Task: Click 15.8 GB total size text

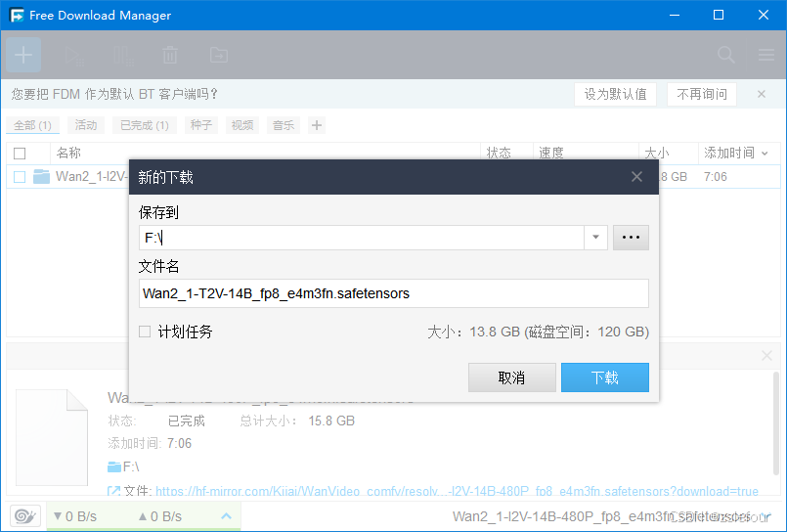Action: coord(331,421)
